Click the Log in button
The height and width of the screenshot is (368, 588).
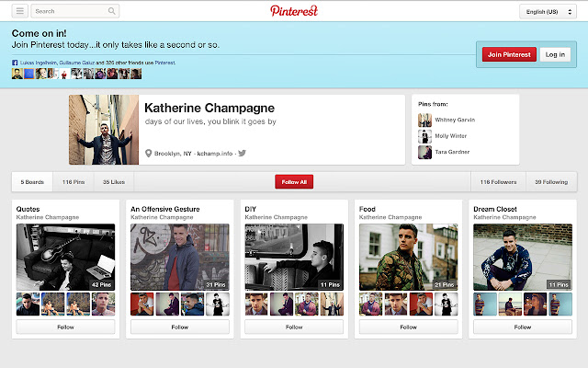point(555,54)
